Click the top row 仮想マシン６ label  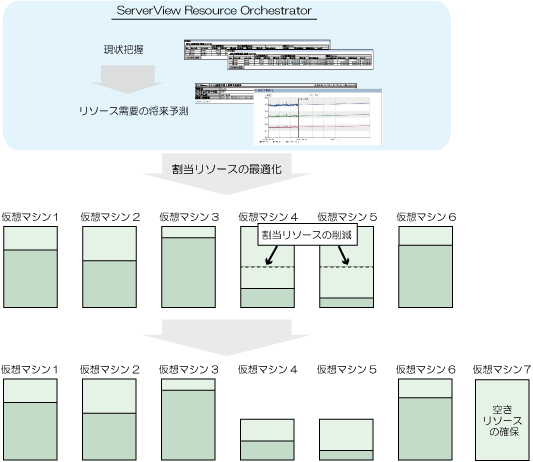click(x=426, y=217)
